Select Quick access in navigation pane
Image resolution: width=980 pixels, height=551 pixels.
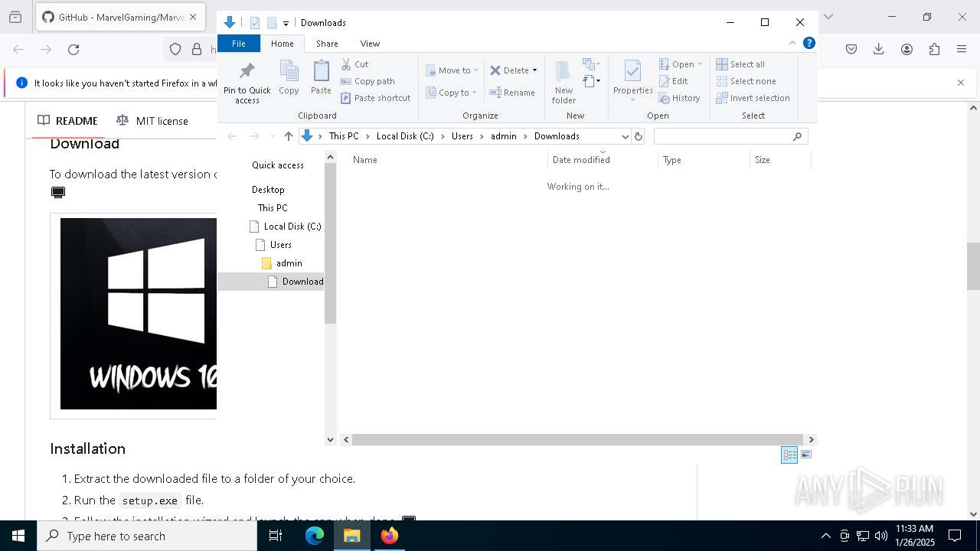pyautogui.click(x=277, y=165)
